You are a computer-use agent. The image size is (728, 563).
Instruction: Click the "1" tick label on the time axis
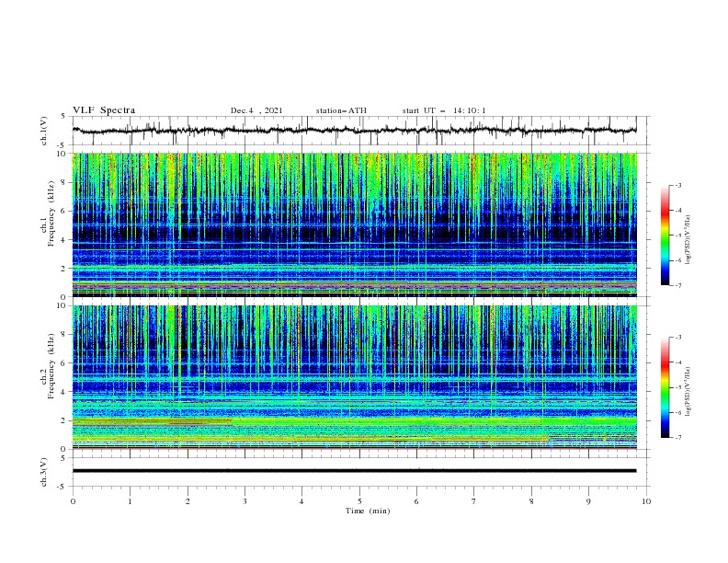[x=130, y=501]
